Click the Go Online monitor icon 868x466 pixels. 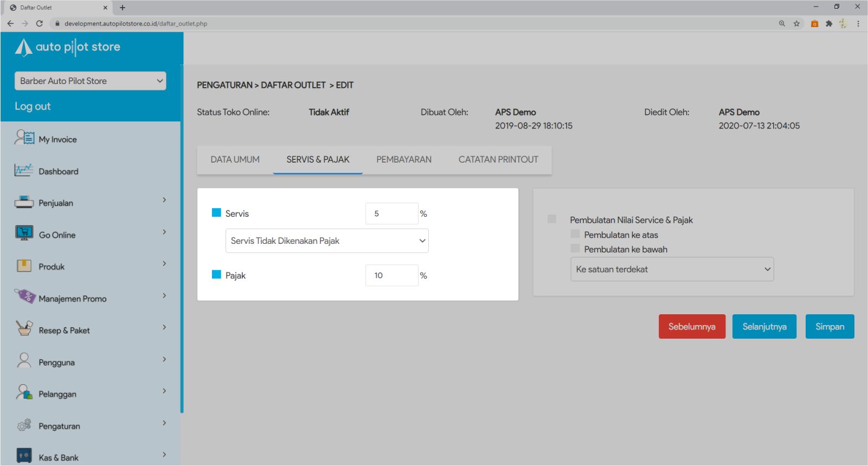click(x=24, y=234)
